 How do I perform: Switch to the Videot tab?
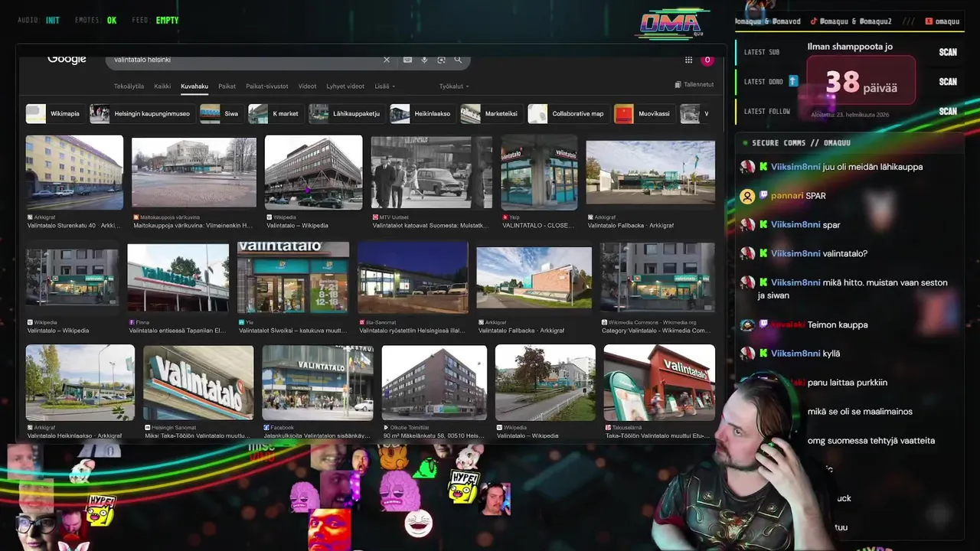307,86
